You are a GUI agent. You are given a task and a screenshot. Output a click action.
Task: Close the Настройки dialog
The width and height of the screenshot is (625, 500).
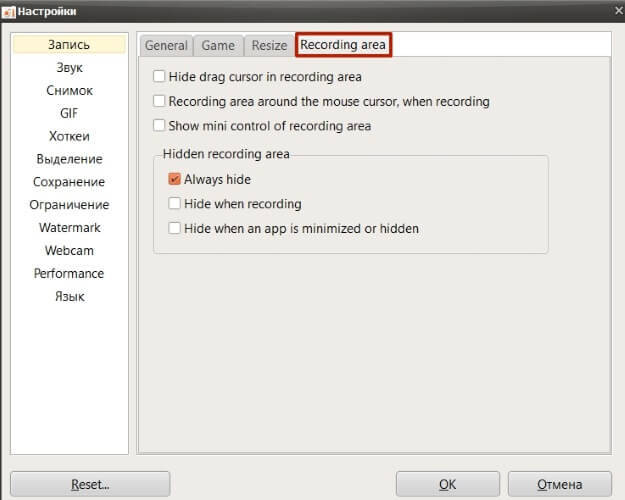coord(619,11)
